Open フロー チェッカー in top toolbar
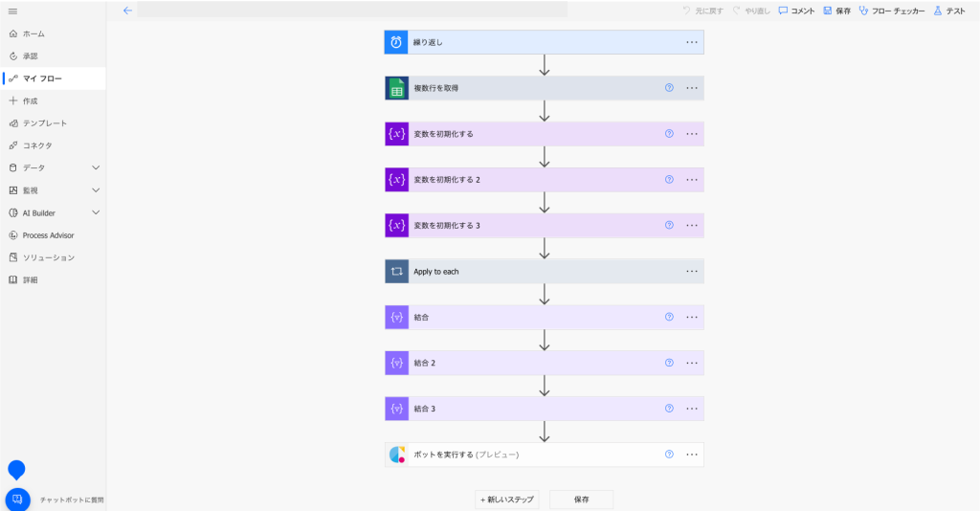The width and height of the screenshot is (980, 511). click(892, 11)
